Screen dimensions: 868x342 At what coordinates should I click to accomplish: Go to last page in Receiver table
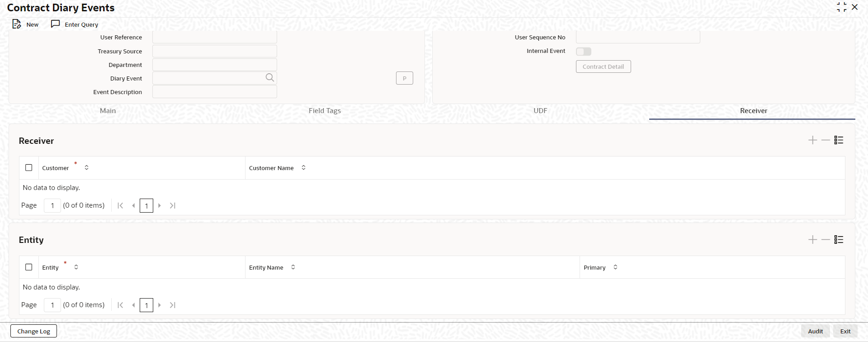[x=173, y=205]
